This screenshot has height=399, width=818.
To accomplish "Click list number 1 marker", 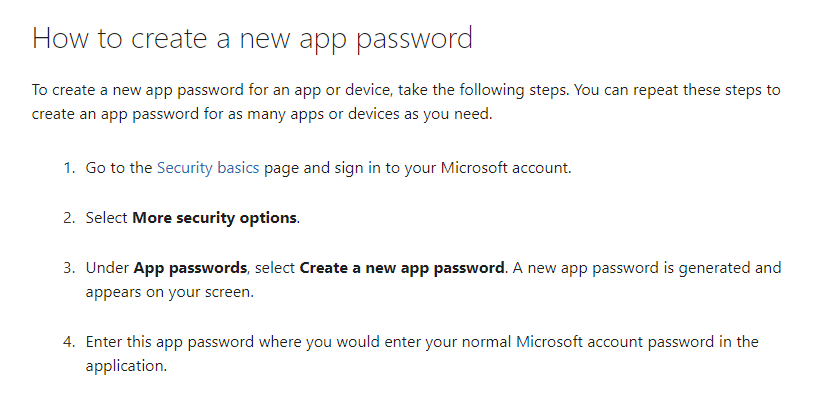I will [x=69, y=168].
